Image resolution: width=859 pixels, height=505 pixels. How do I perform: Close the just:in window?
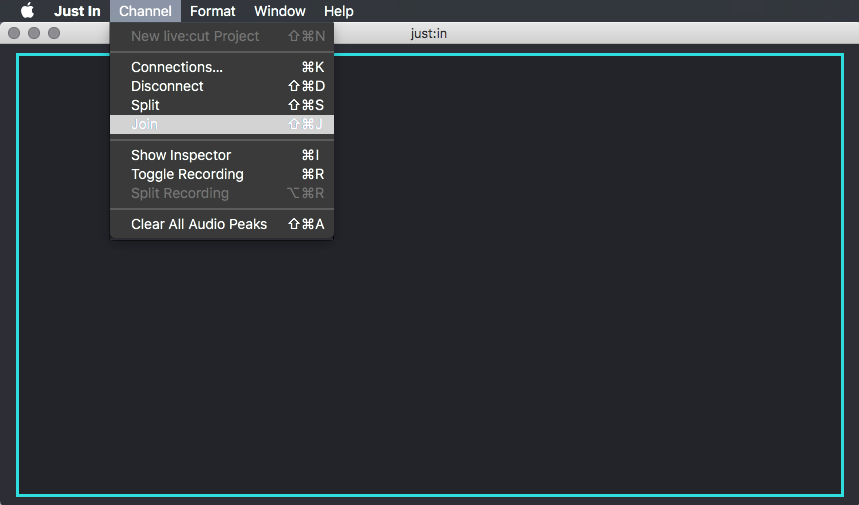(14, 33)
